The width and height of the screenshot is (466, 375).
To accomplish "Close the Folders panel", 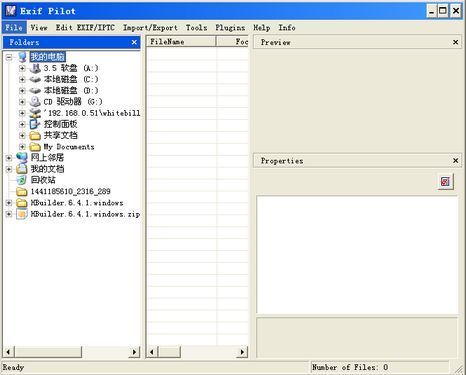I will click(x=134, y=42).
